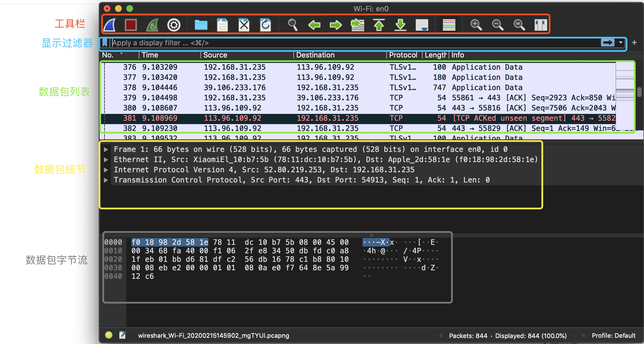Expand the Ethernet II tree row

point(106,160)
